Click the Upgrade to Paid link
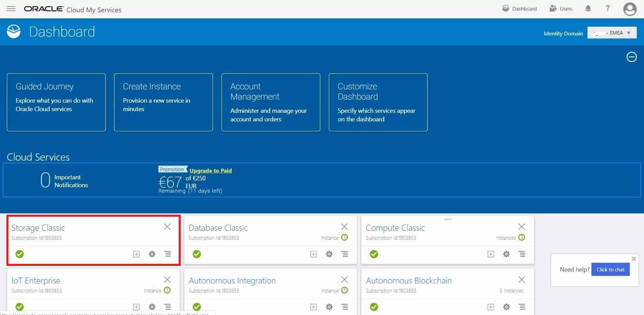 point(211,170)
